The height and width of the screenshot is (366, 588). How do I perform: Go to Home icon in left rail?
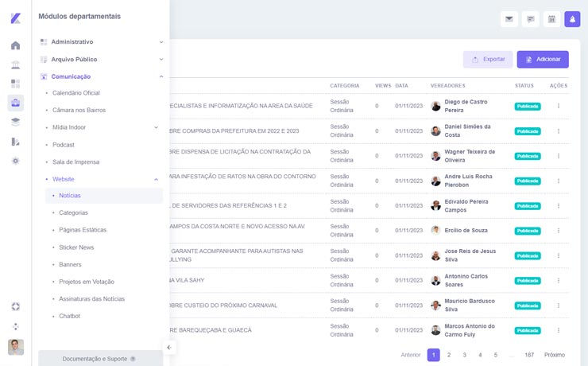(15, 45)
